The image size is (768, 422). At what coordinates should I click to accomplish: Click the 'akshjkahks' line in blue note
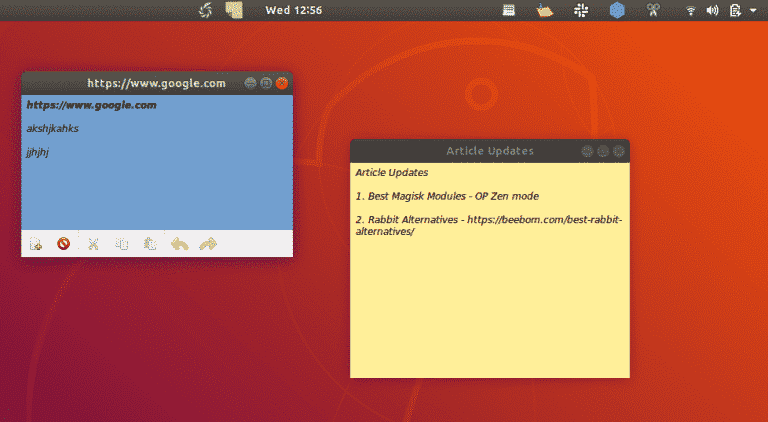coord(52,129)
